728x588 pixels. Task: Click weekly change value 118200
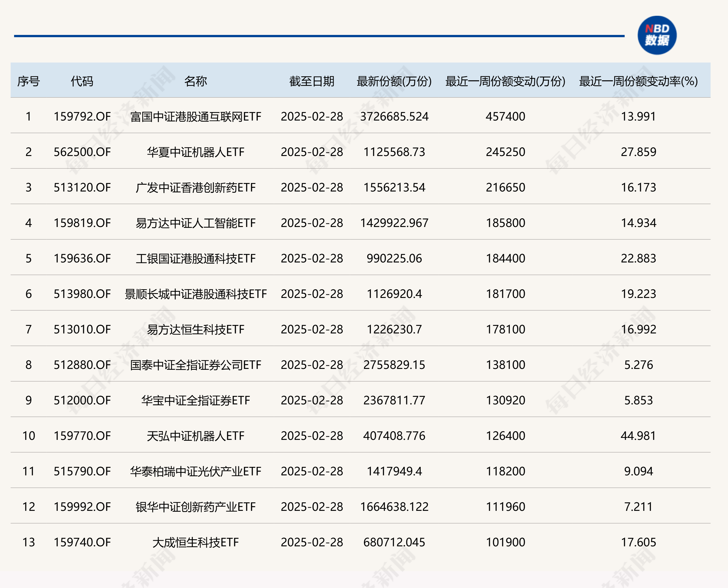click(x=505, y=472)
